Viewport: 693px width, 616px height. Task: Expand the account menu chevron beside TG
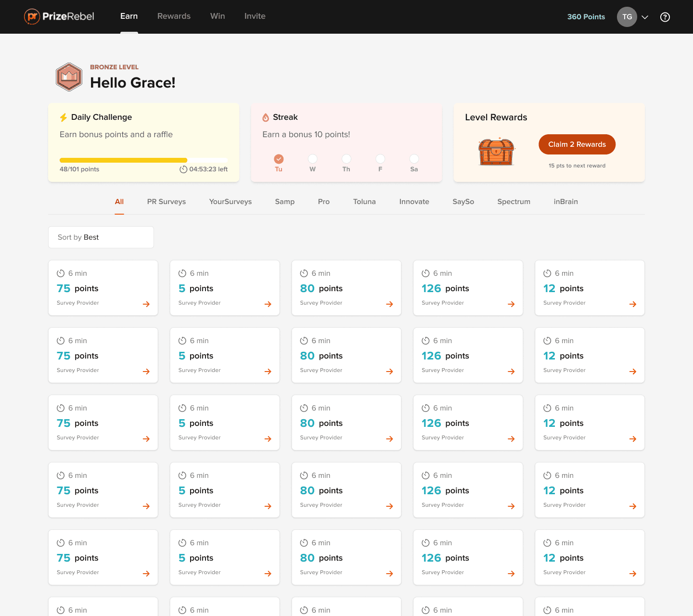(x=645, y=17)
